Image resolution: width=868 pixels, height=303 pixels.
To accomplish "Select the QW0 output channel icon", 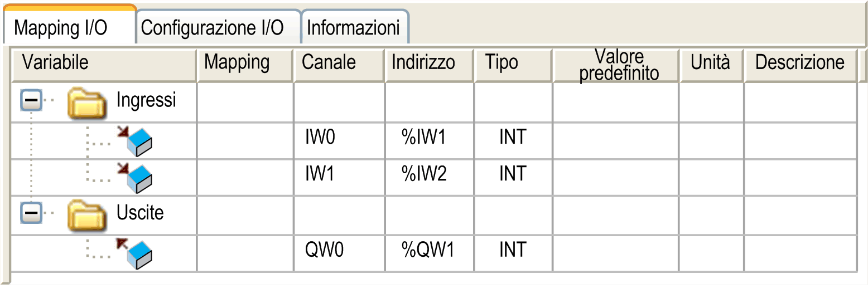I will (136, 253).
